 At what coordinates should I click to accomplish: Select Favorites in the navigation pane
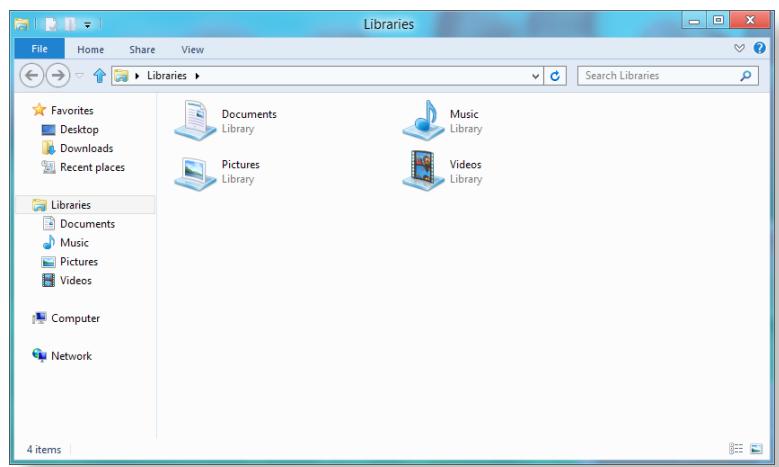pos(72,110)
